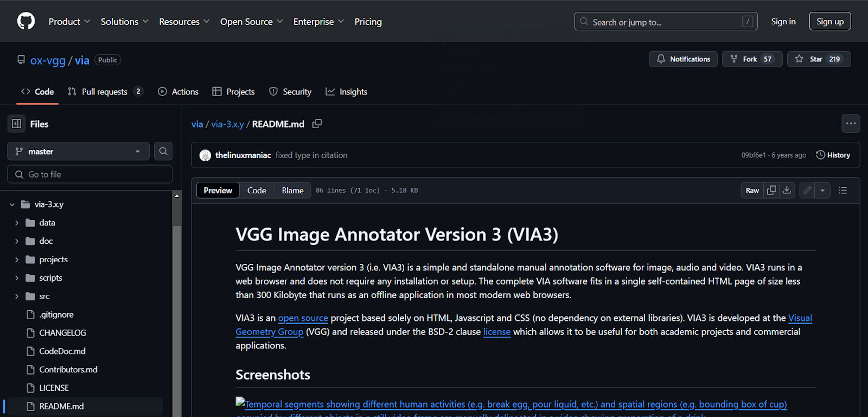Click the file tree scroll up arrow
Image resolution: width=868 pixels, height=417 pixels.
(177, 195)
